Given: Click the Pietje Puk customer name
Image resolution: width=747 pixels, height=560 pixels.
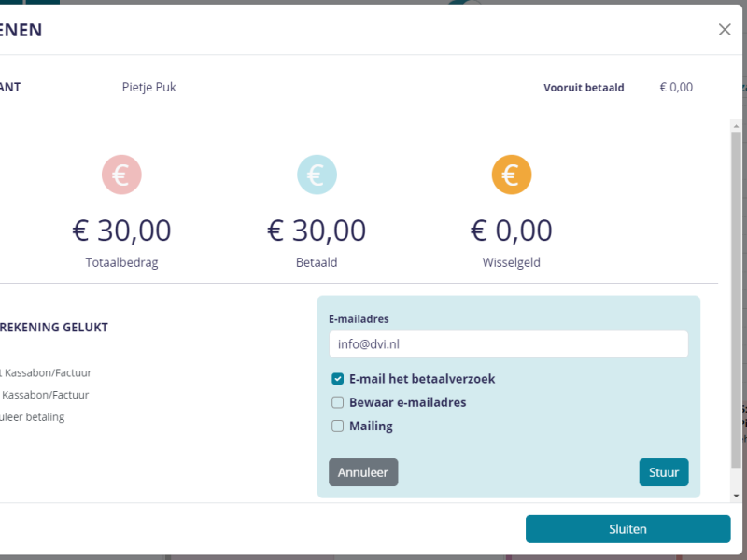Looking at the screenshot, I should click(x=149, y=87).
